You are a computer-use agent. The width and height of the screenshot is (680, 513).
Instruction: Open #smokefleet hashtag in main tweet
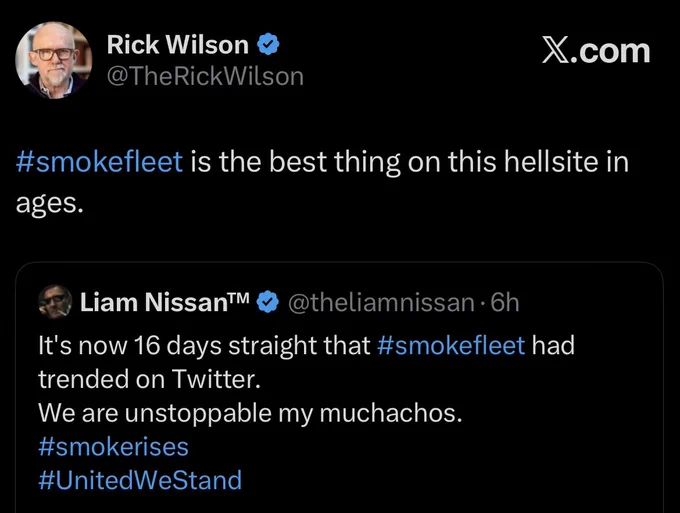(x=99, y=162)
